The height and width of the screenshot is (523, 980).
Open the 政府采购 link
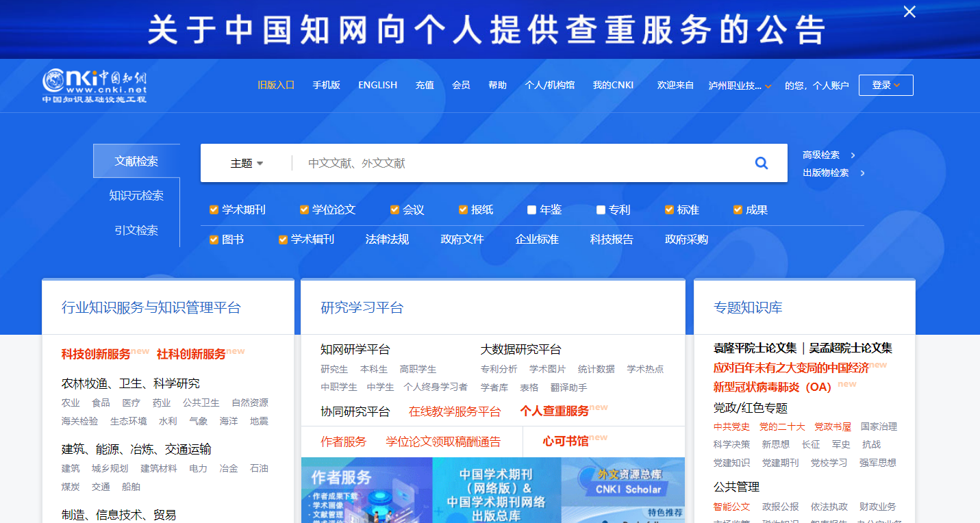686,240
